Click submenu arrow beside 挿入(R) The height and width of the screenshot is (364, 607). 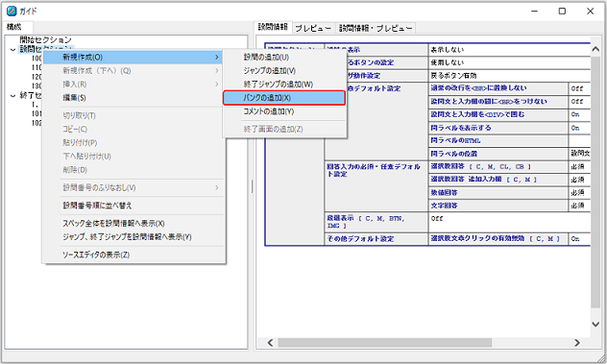[216, 85]
